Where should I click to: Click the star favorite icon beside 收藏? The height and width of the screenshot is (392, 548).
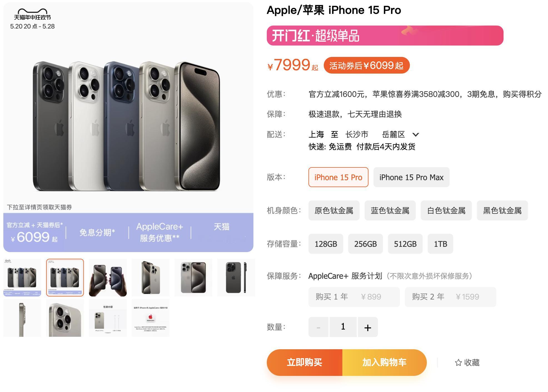(x=458, y=363)
